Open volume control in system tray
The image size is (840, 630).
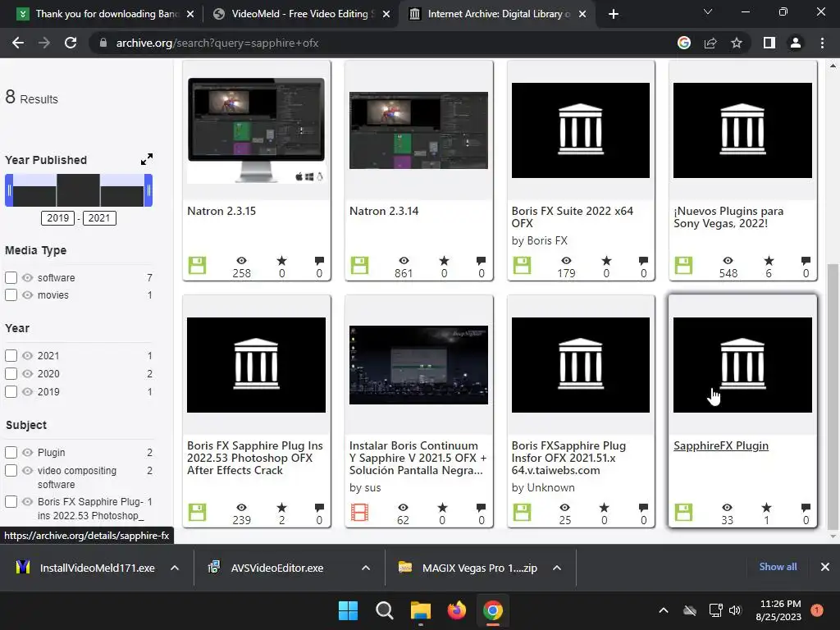pyautogui.click(x=735, y=610)
